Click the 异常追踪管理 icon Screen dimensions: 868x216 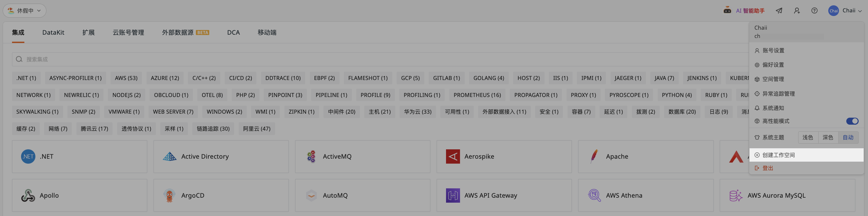tap(757, 94)
